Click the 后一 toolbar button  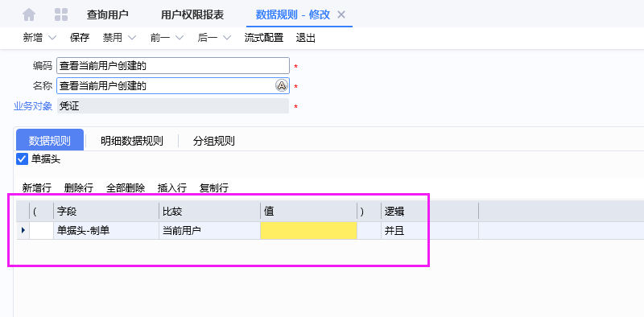click(208, 38)
